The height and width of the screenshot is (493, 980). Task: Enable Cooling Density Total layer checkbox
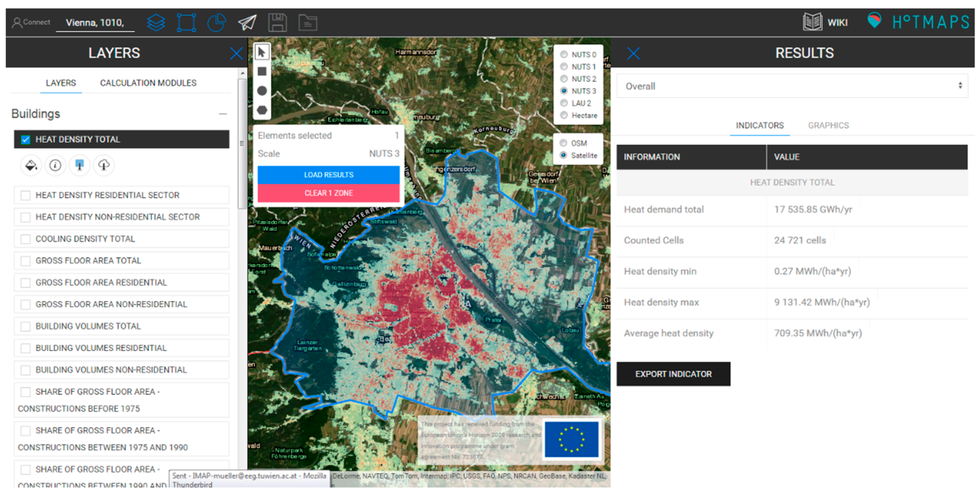[26, 239]
